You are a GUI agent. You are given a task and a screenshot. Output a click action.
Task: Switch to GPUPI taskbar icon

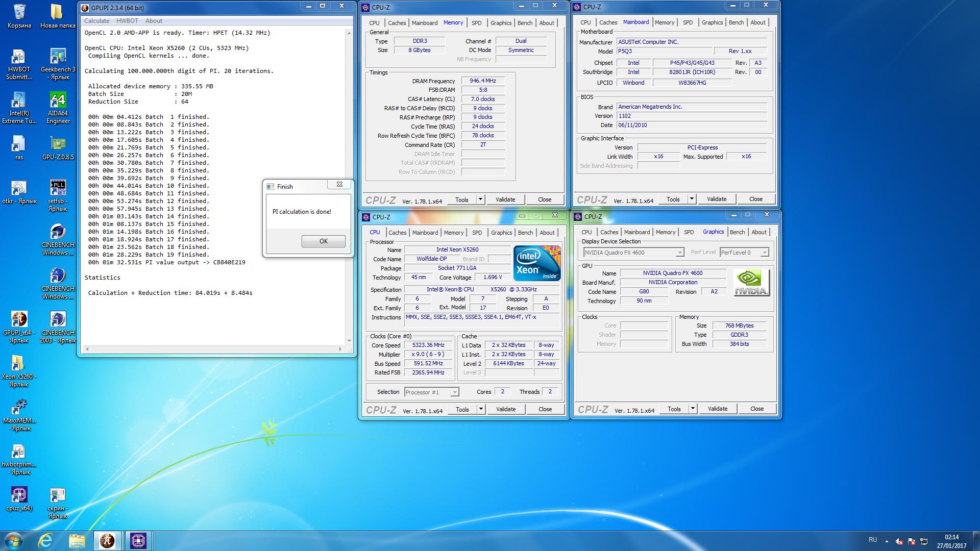pyautogui.click(x=107, y=541)
